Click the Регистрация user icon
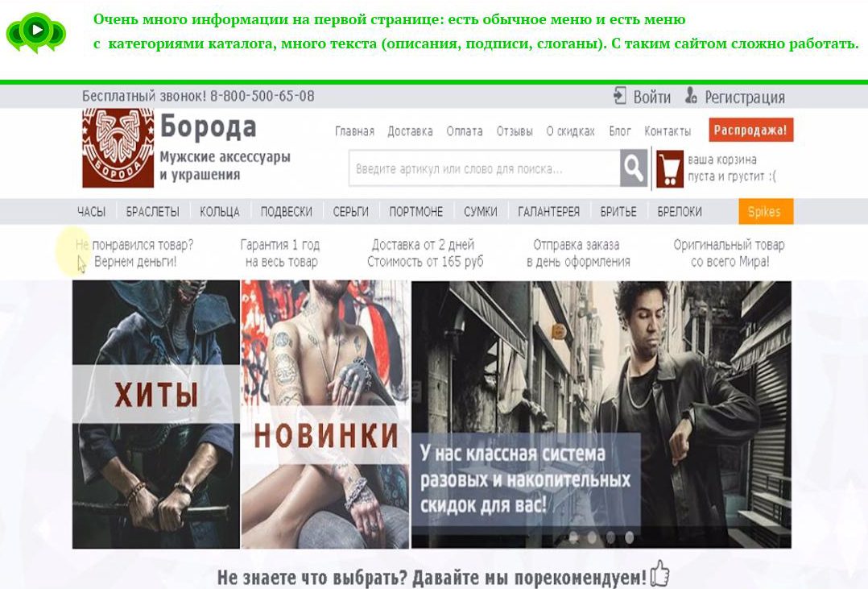 click(691, 96)
